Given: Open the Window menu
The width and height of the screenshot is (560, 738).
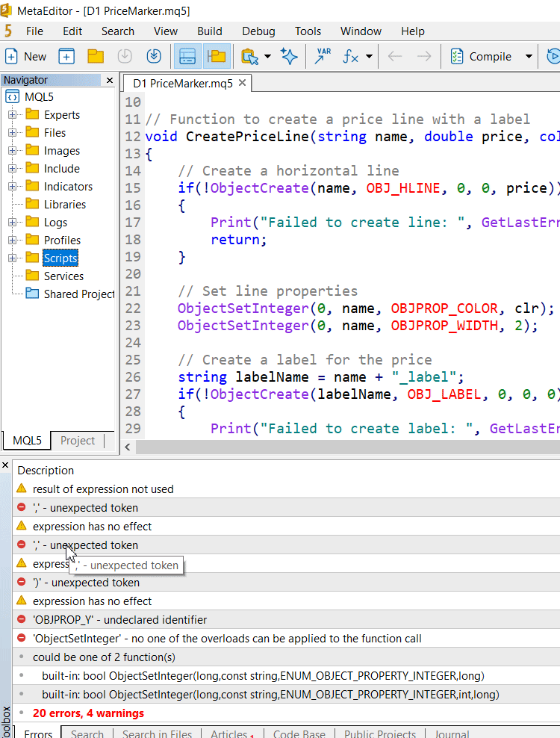Looking at the screenshot, I should [x=361, y=31].
